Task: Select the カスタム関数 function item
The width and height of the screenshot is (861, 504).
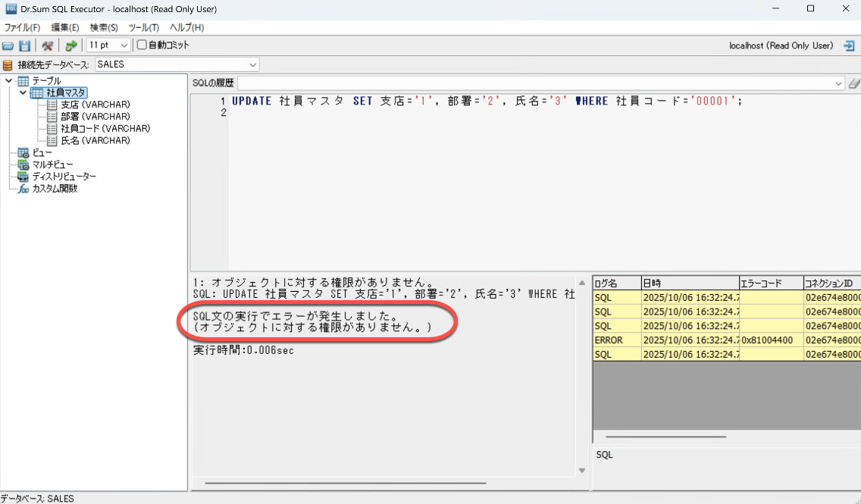Action: pyautogui.click(x=54, y=189)
